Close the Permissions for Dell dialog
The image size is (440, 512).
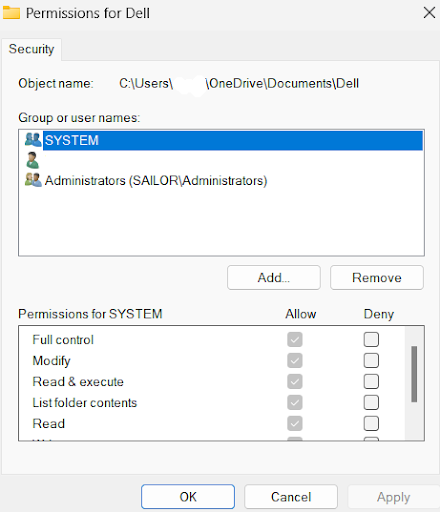click(429, 13)
